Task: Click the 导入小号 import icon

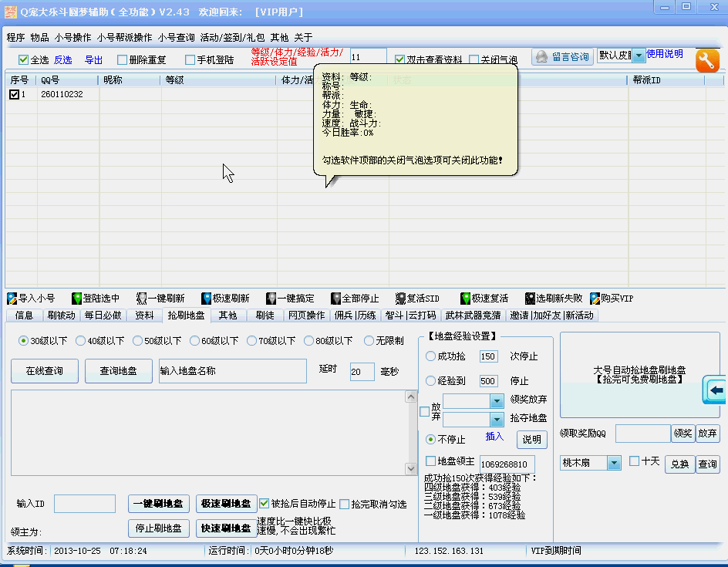Action: click(x=12, y=298)
